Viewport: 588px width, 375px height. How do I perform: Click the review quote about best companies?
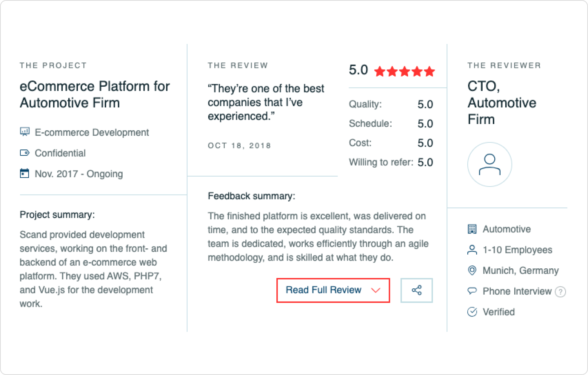(266, 102)
